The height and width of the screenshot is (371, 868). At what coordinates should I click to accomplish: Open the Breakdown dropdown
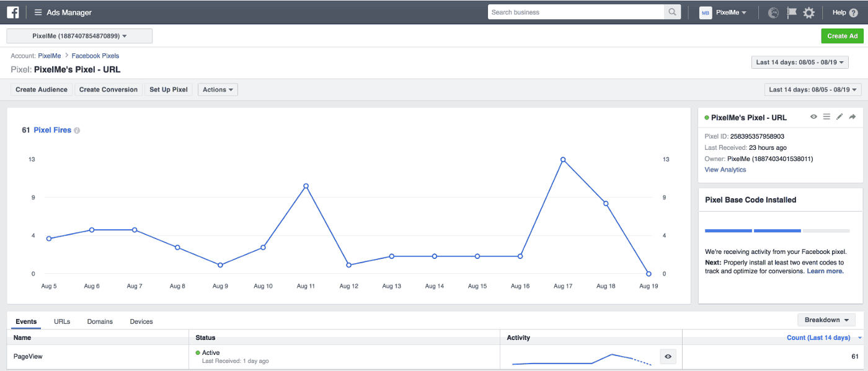pyautogui.click(x=826, y=320)
